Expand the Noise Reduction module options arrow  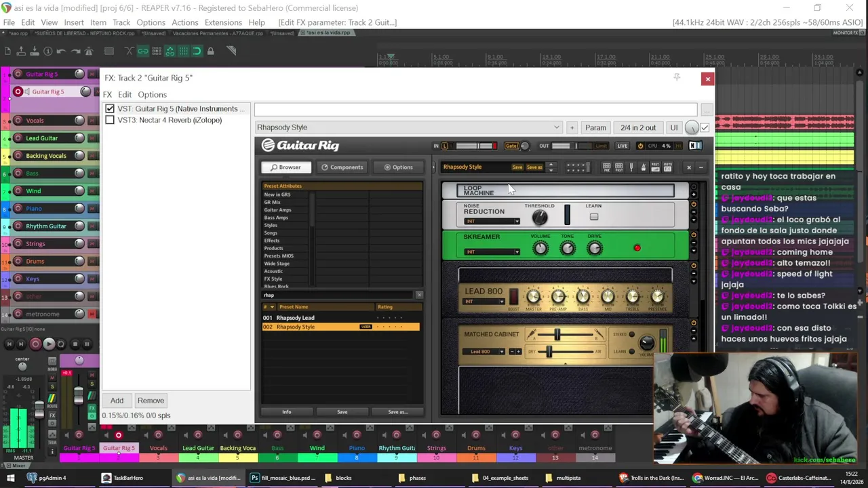coord(693,221)
